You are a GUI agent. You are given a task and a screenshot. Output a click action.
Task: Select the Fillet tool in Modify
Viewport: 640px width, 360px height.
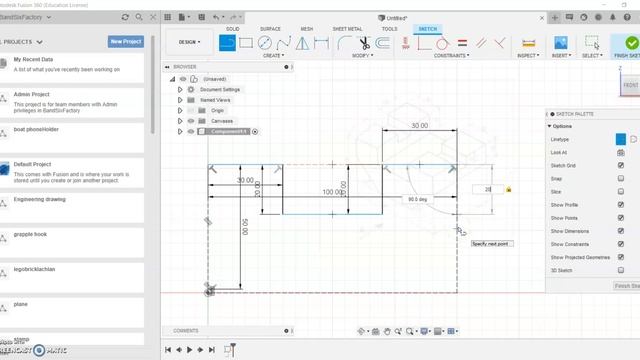click(x=344, y=43)
